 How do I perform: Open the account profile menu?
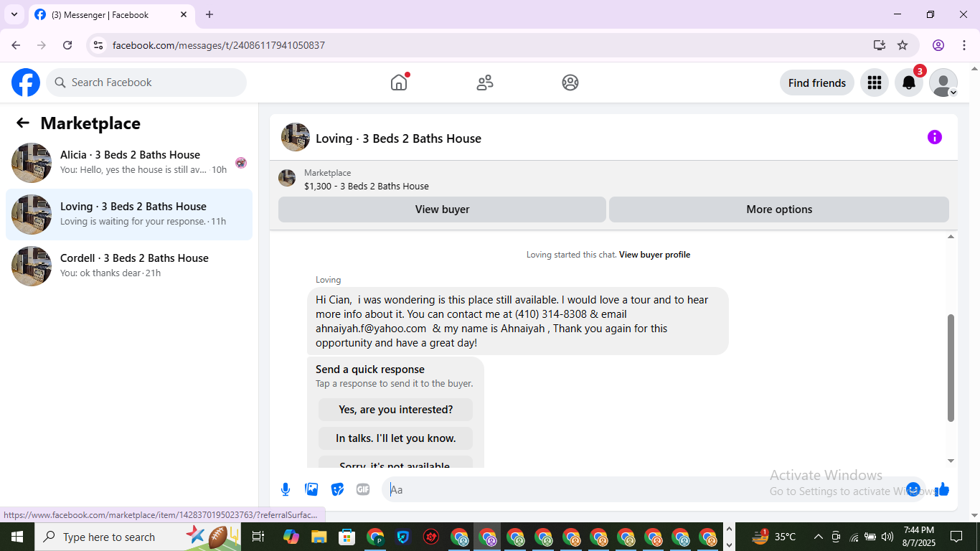tap(943, 83)
